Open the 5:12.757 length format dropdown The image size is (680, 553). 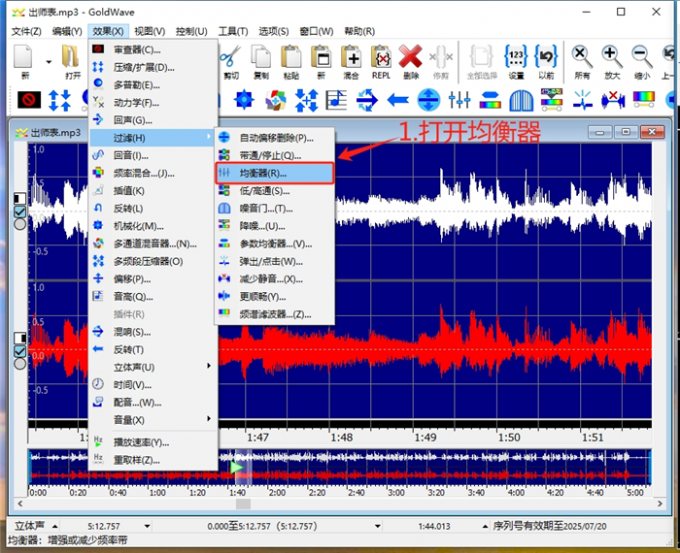coord(147,527)
